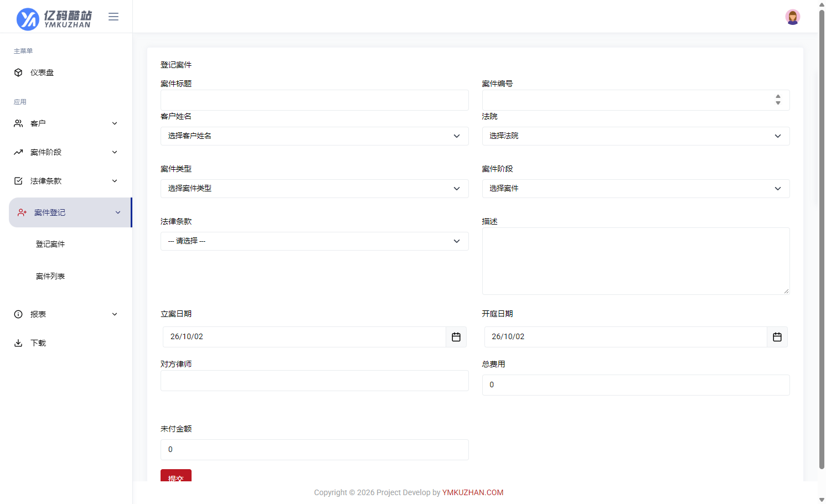Click the 应用 section label
The height and width of the screenshot is (504, 826).
click(x=20, y=102)
